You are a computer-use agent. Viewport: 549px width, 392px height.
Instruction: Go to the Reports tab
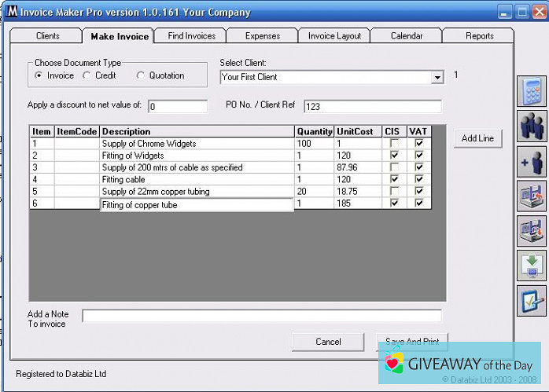click(478, 36)
